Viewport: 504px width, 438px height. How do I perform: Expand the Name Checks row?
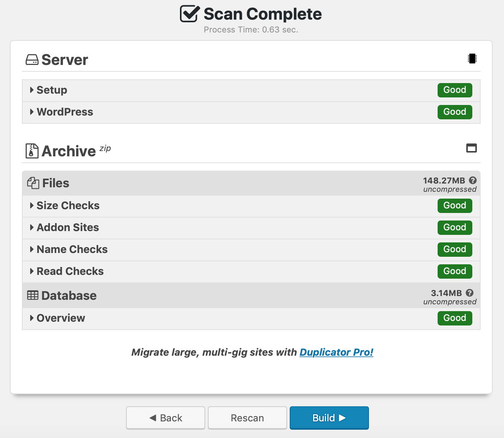click(x=72, y=250)
